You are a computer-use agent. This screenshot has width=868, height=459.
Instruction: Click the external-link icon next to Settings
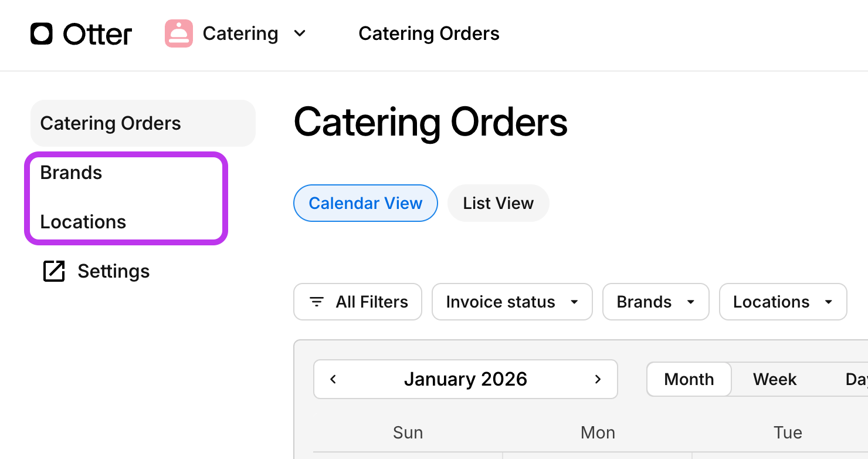click(54, 271)
